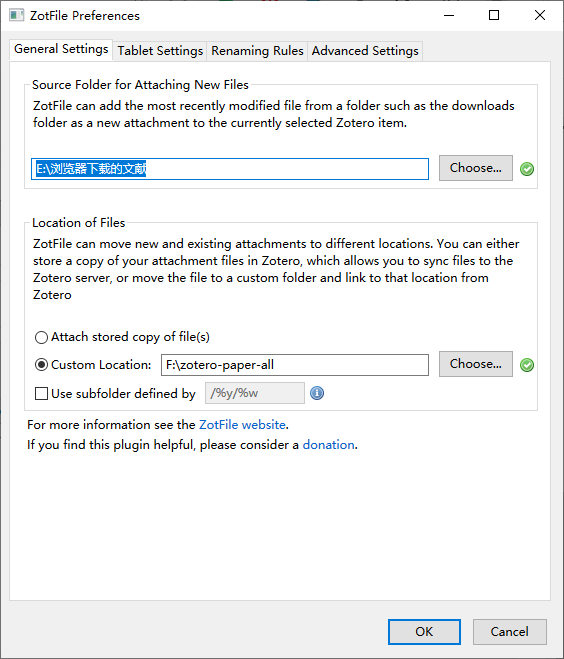Viewport: 564px width, 659px height.
Task: Enable Use subfolder defined by checkbox
Action: 41,394
